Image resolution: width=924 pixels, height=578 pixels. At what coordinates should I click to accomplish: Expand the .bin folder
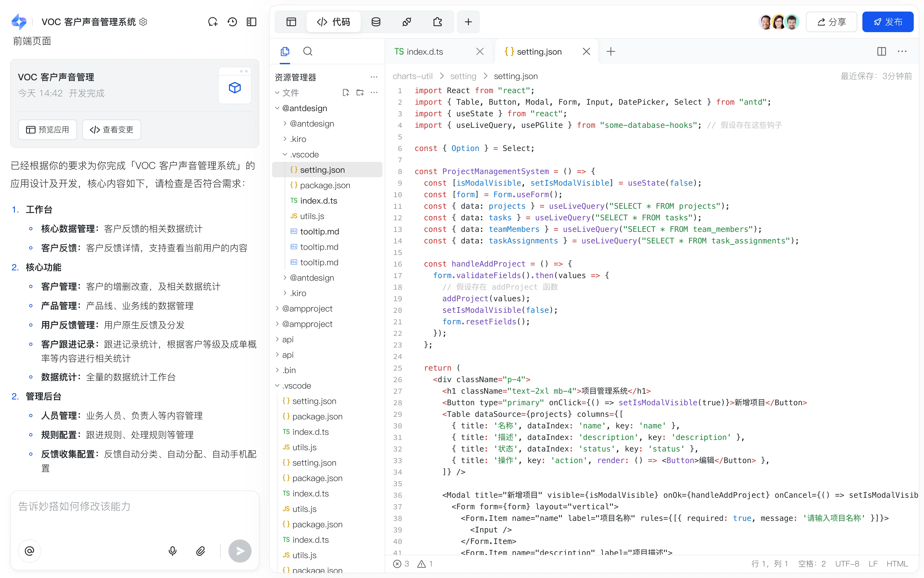[x=278, y=370]
